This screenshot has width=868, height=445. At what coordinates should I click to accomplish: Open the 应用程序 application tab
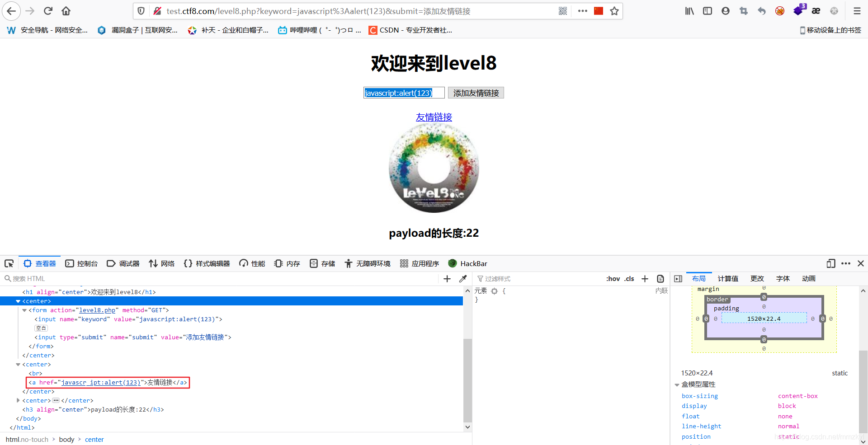click(x=420, y=263)
